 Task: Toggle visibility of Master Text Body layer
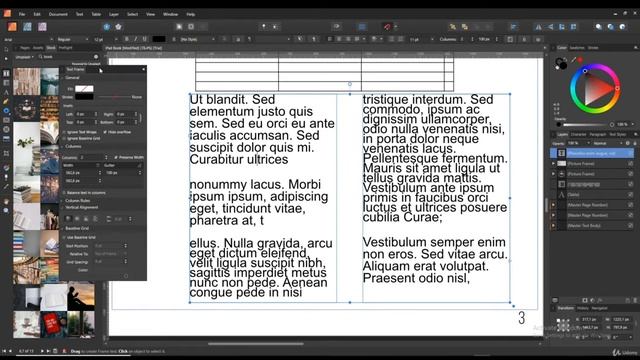click(631, 226)
